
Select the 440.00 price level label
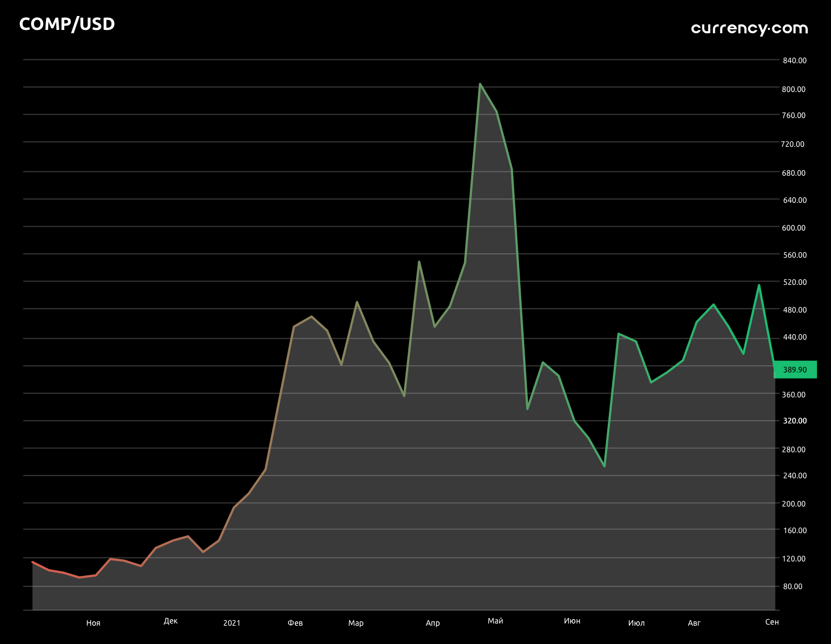(x=794, y=337)
